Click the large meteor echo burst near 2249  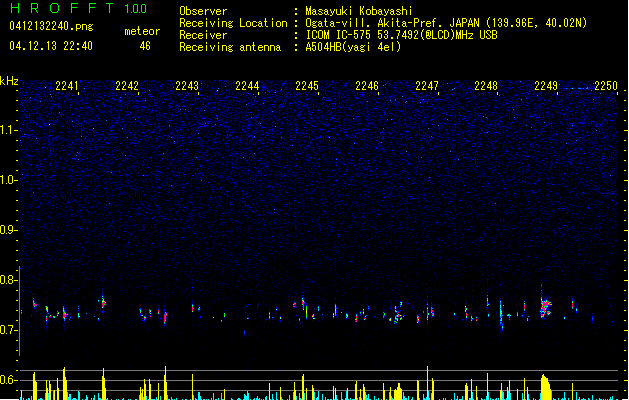click(x=545, y=307)
